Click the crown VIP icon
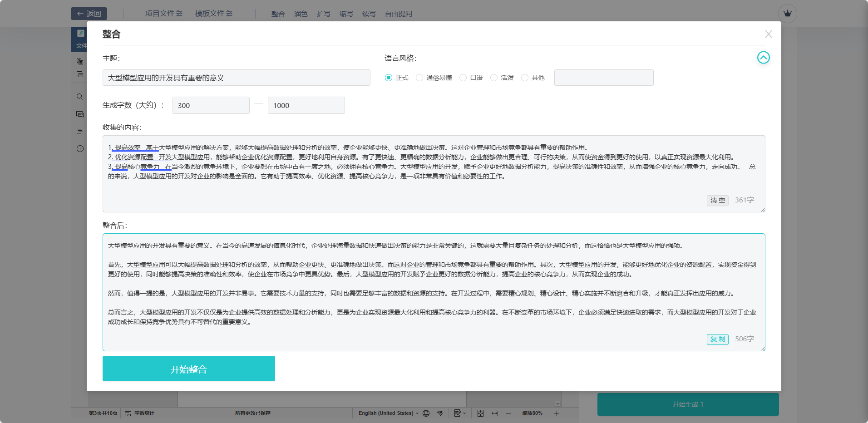Screen dimensions: 868x423 click(787, 14)
